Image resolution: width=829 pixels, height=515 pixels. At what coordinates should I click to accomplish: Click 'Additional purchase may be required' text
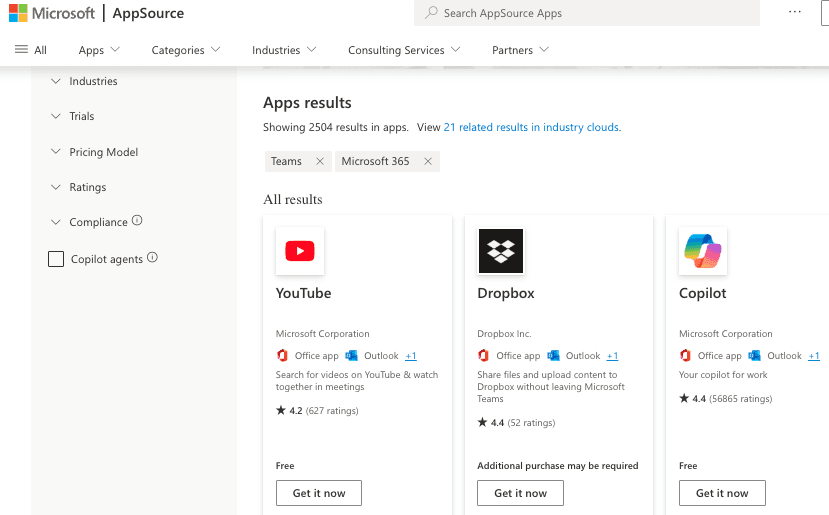558,465
